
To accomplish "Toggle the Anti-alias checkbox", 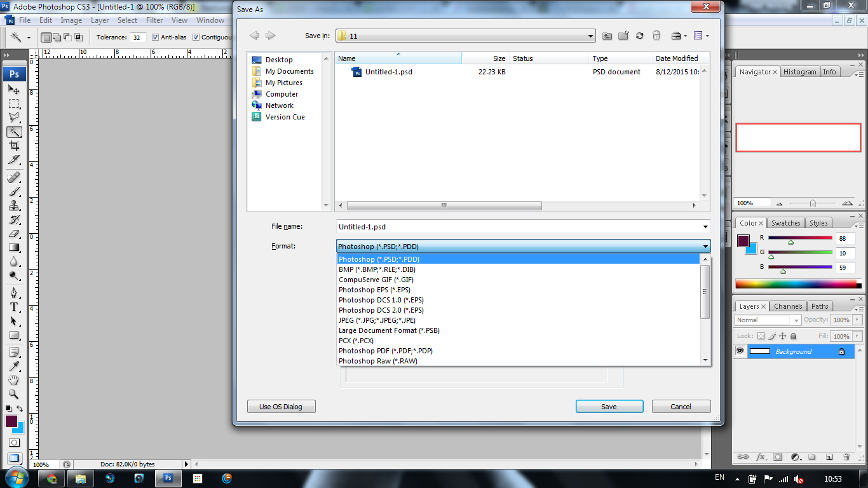I will (154, 37).
